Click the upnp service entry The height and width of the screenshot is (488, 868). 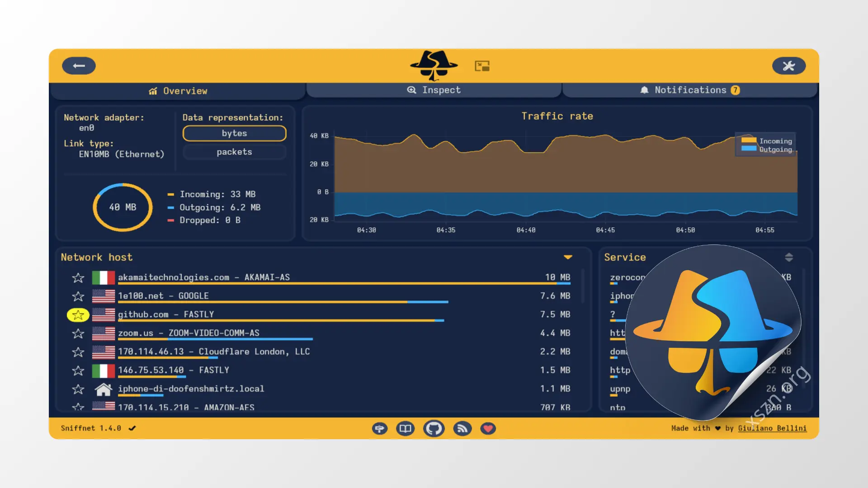tap(620, 389)
